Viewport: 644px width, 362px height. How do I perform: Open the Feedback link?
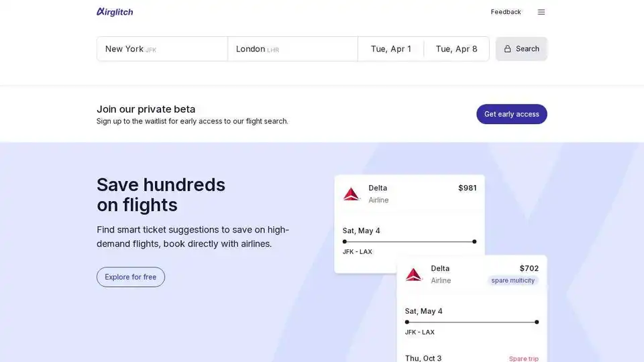pyautogui.click(x=506, y=12)
